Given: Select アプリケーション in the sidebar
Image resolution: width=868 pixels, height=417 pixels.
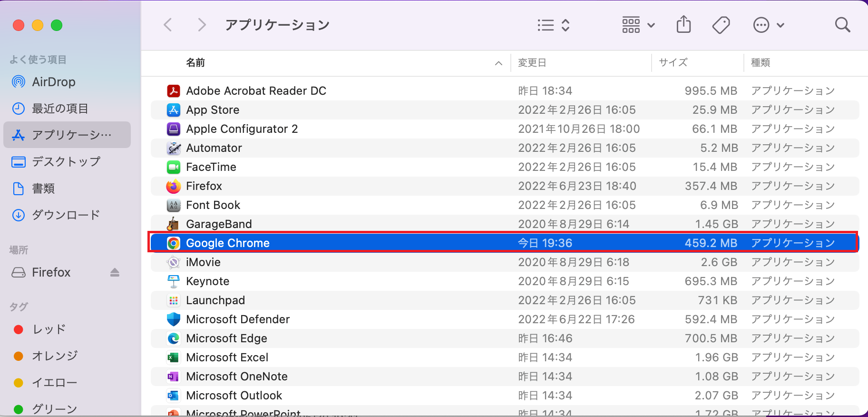Looking at the screenshot, I should point(67,135).
